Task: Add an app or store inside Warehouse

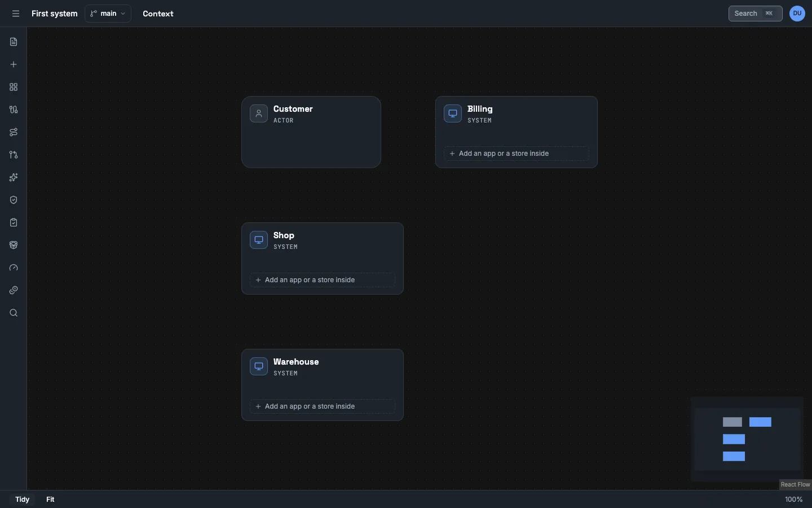Action: click(323, 406)
